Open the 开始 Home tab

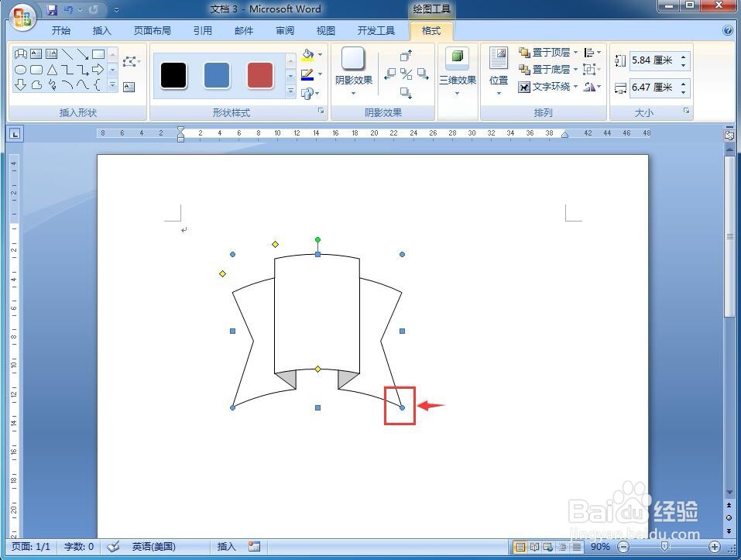tap(61, 31)
